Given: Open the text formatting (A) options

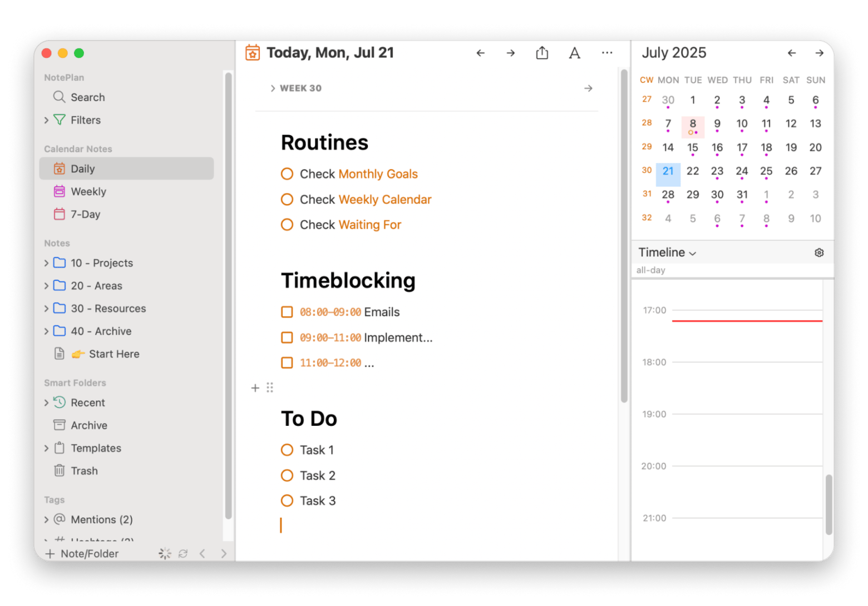Looking at the screenshot, I should coord(574,53).
